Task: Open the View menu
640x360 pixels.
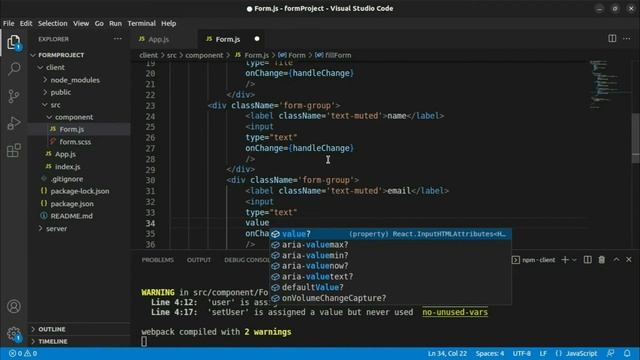Action: (81, 23)
